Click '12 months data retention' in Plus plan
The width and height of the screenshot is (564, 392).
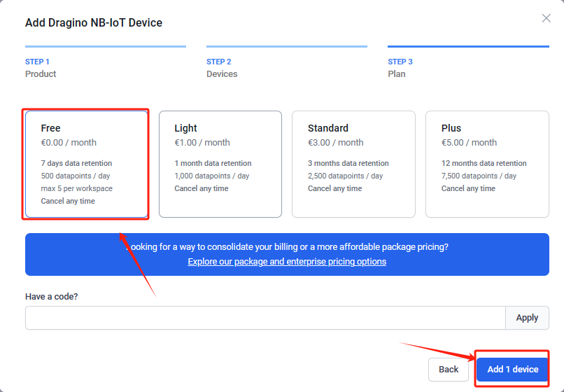pos(484,163)
